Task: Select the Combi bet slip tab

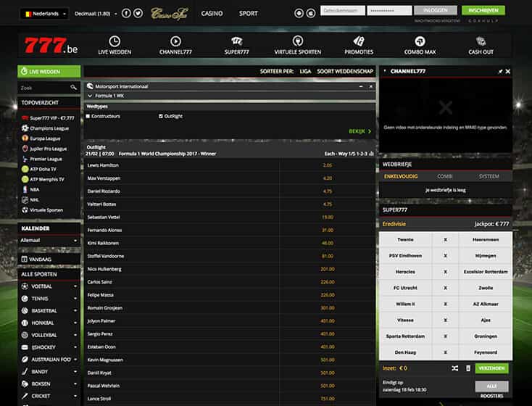Action: click(445, 176)
